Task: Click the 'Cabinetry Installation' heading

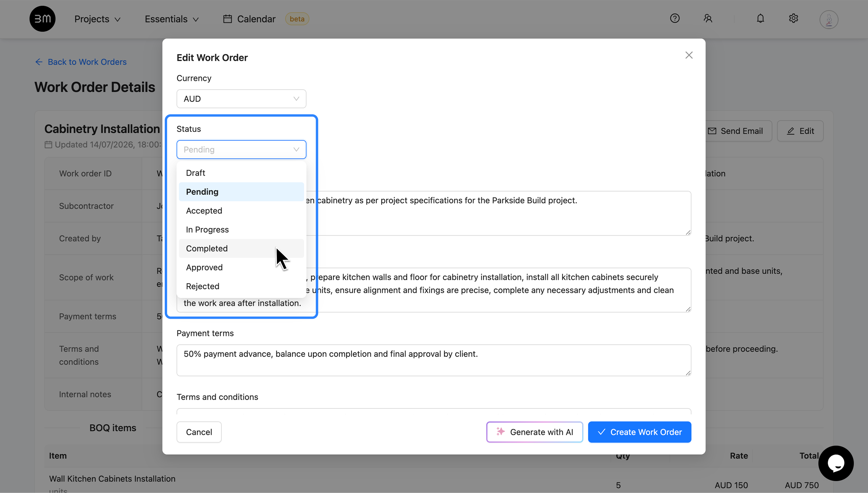Action: (102, 129)
